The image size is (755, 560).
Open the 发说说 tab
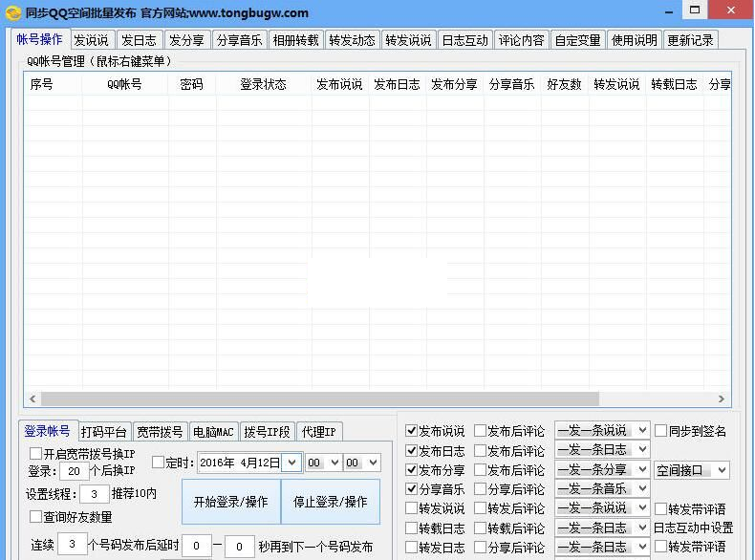(x=91, y=40)
